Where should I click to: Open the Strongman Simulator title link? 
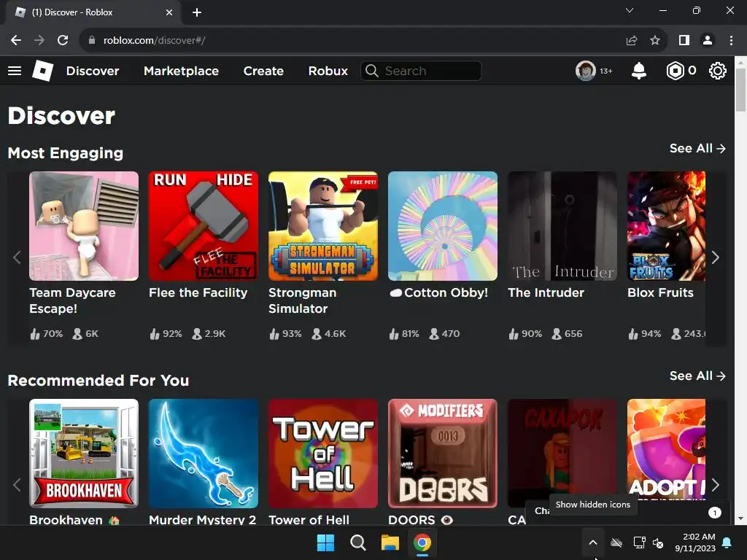point(303,300)
